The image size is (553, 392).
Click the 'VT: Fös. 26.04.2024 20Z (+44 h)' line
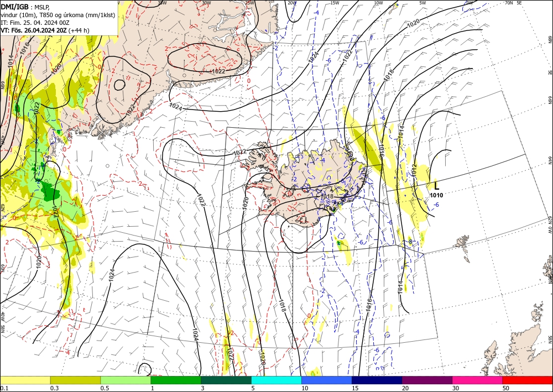(x=45, y=30)
